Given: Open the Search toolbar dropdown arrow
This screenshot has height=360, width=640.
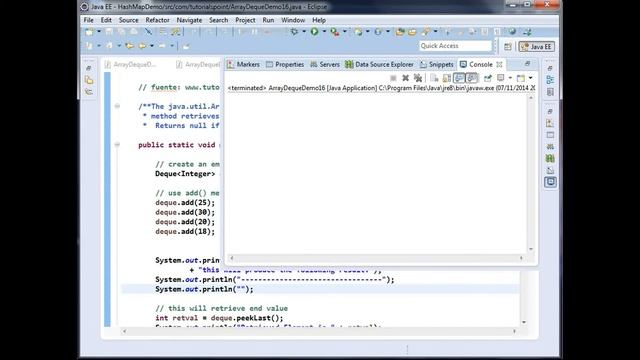Looking at the screenshot, I should point(436,31).
